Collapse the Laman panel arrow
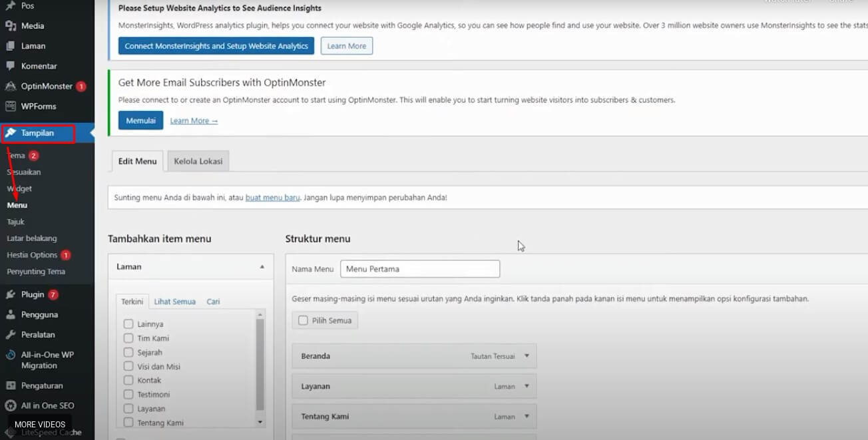Image resolution: width=868 pixels, height=440 pixels. [262, 266]
